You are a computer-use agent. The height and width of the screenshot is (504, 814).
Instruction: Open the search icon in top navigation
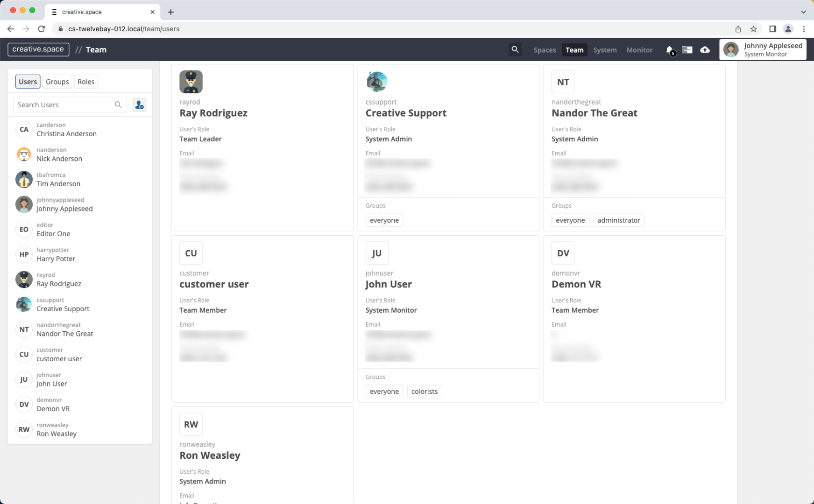[x=515, y=49]
